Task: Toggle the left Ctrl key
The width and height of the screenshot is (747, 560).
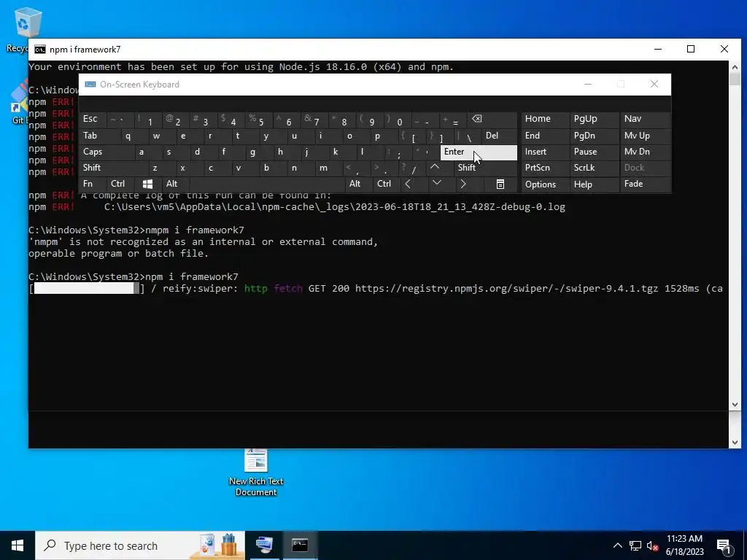Action: click(x=120, y=184)
